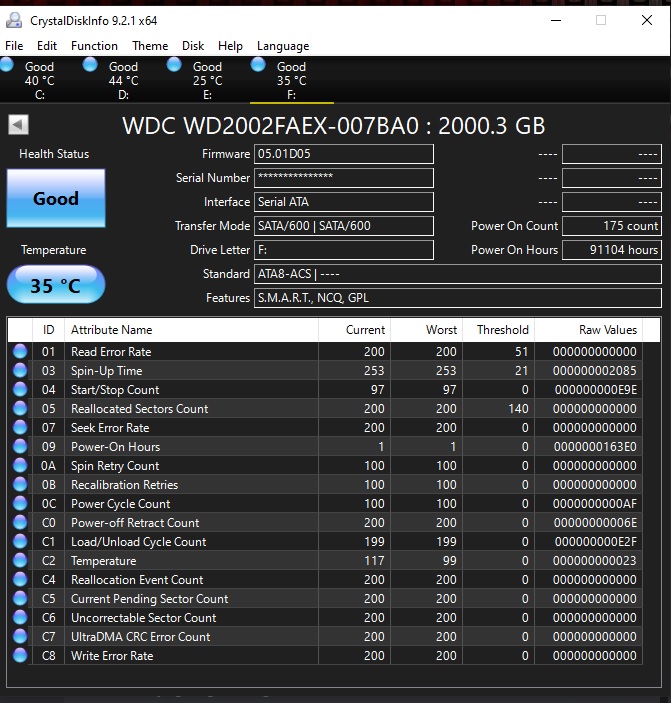Click the CrystalDiskInfo title bar app icon
Screen dimensions: 671x703
coord(14,20)
